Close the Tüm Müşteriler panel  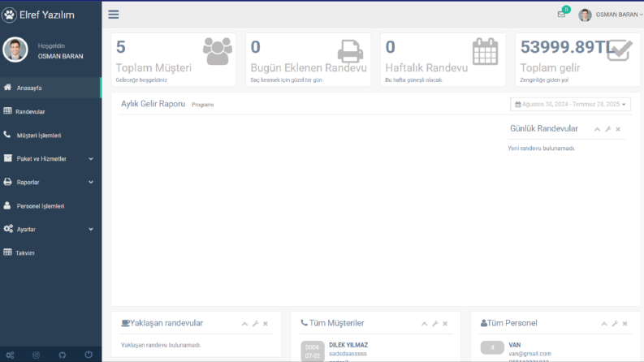click(x=445, y=324)
